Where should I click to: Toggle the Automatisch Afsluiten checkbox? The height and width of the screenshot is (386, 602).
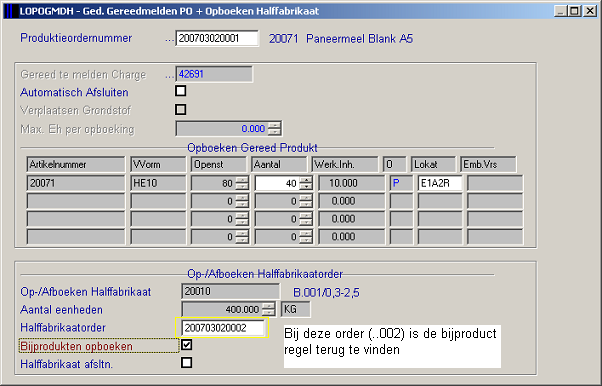pos(180,91)
